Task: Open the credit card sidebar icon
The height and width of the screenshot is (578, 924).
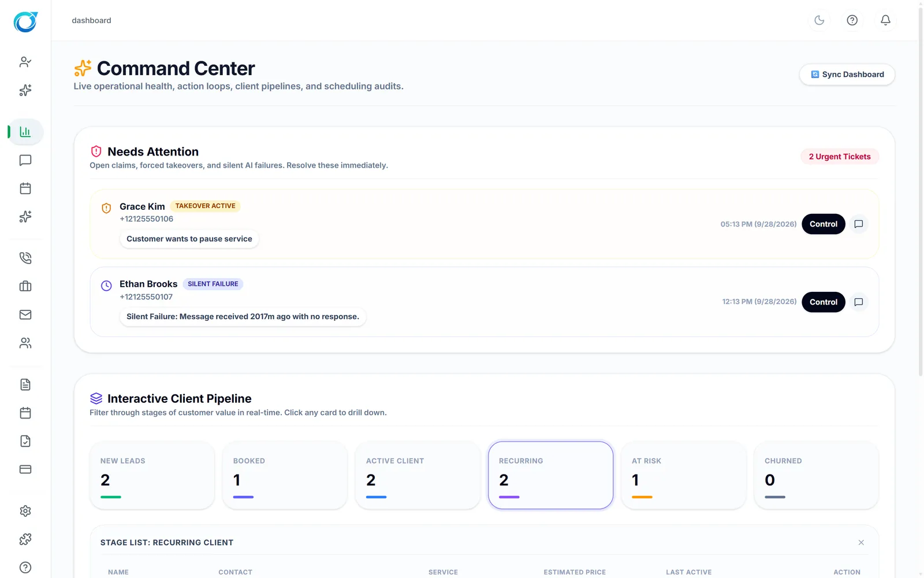Action: point(25,469)
